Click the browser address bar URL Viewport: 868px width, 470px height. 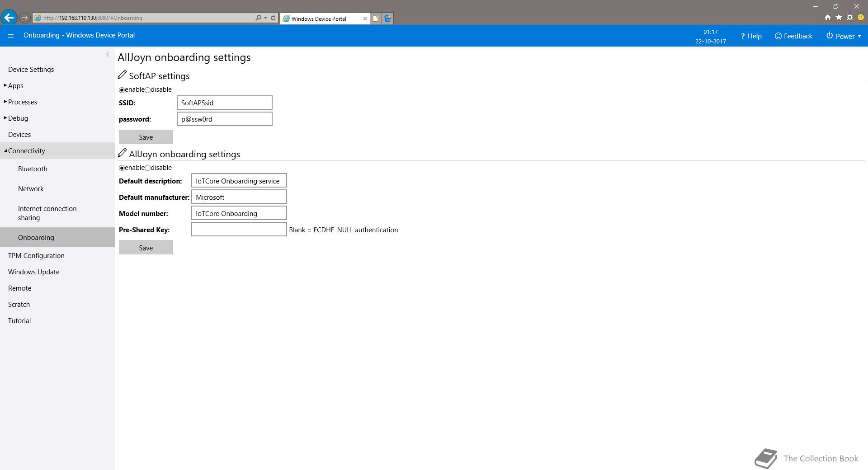tap(145, 18)
